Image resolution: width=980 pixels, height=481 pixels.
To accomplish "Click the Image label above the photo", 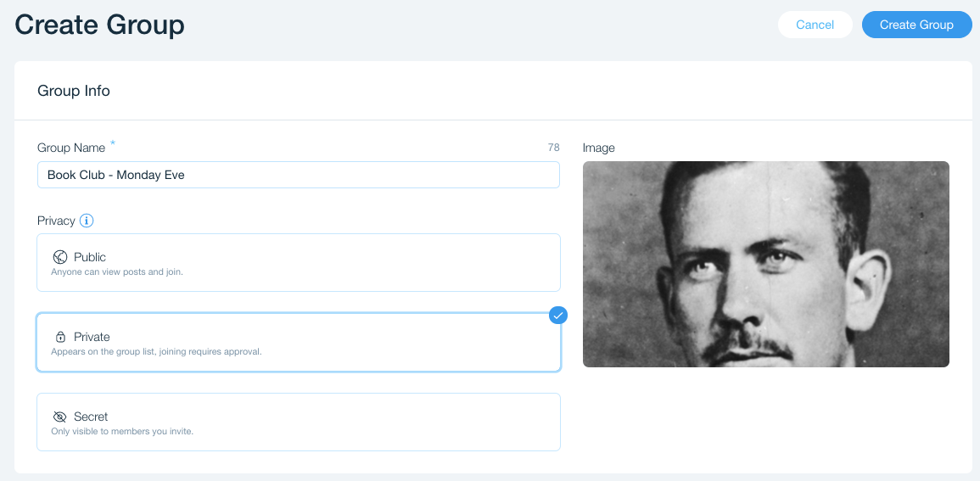I will [598, 148].
